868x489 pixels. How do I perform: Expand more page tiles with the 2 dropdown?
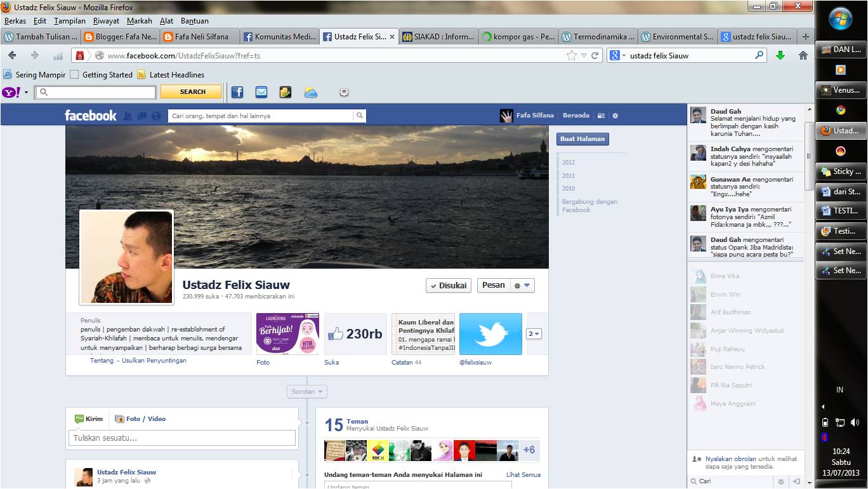coord(534,333)
